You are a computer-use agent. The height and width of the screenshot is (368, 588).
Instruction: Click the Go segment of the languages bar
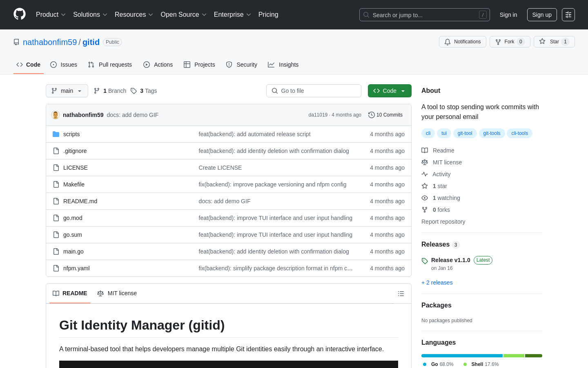pos(462,356)
